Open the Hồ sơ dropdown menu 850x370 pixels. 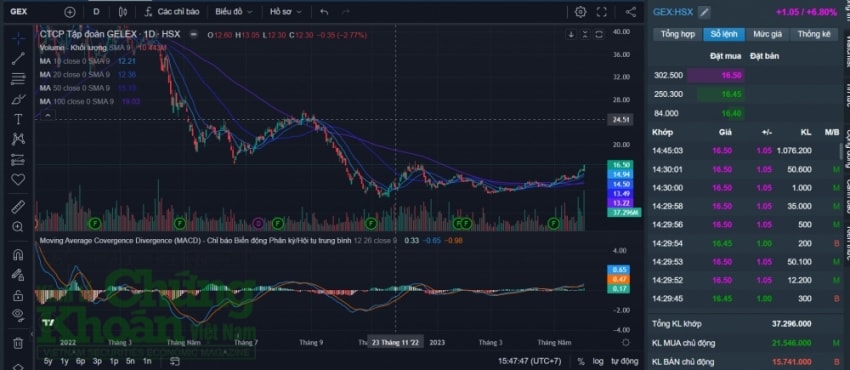click(x=285, y=11)
